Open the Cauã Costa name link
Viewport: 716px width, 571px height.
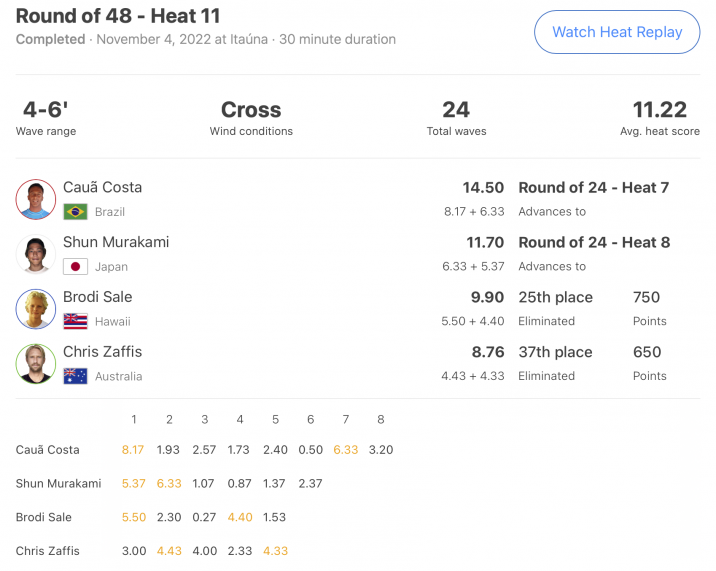tap(102, 187)
